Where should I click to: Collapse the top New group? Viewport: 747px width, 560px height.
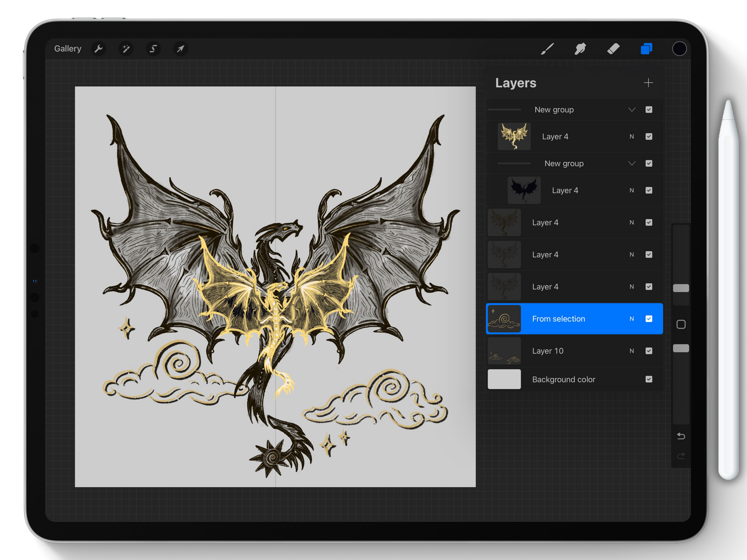pos(631,110)
